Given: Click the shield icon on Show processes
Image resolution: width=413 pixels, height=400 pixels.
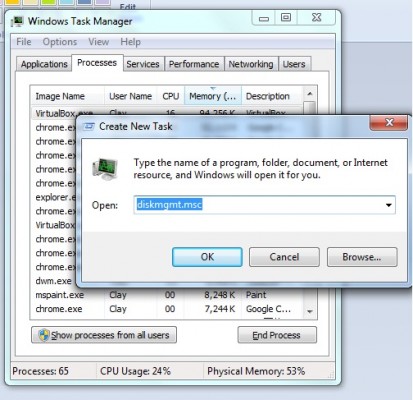Looking at the screenshot, I should (x=44, y=335).
